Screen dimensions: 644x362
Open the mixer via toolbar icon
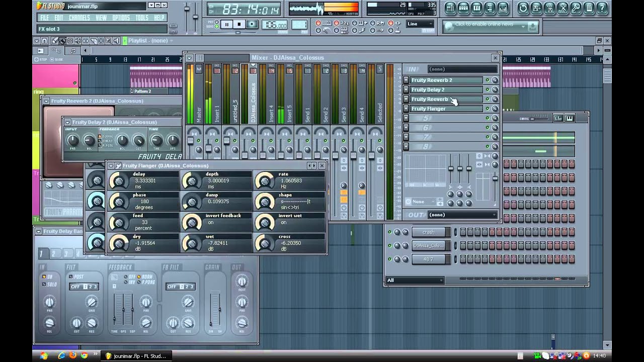(503, 8)
